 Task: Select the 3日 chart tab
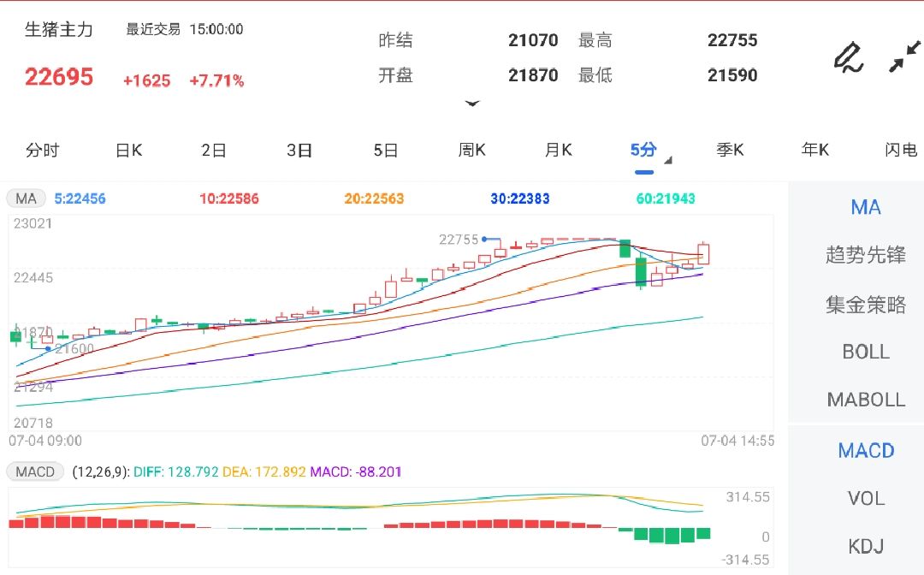coord(299,151)
